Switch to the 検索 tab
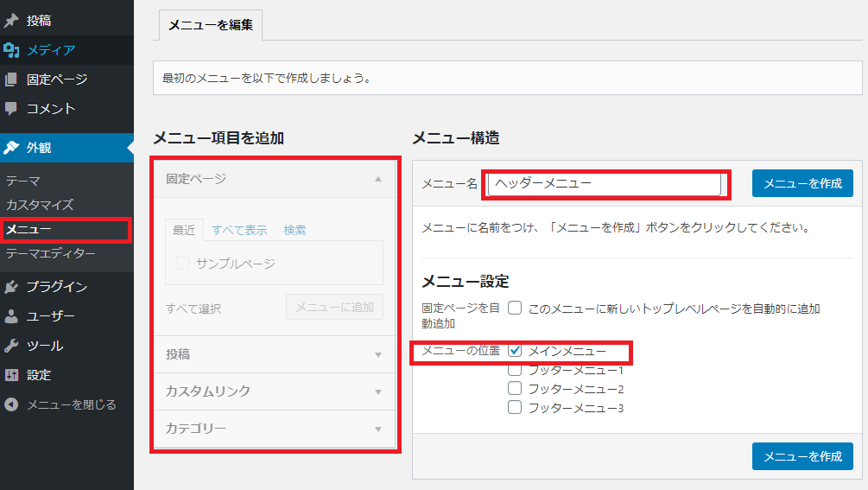Image resolution: width=868 pixels, height=490 pixels. coord(295,230)
